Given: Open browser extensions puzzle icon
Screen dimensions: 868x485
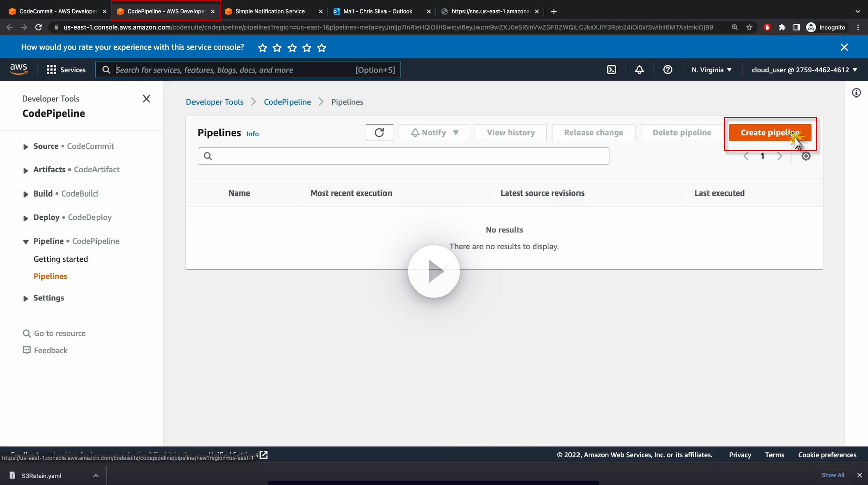Looking at the screenshot, I should [782, 27].
